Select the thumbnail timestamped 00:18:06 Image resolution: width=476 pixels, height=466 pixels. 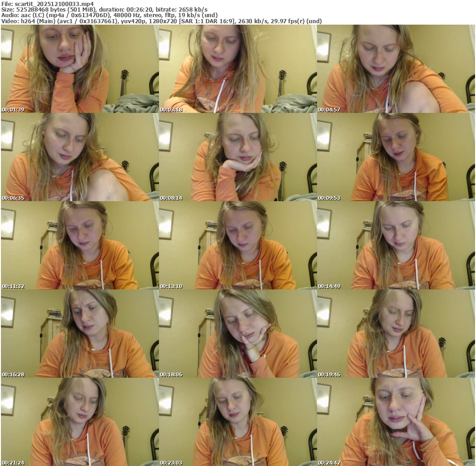coord(238,334)
